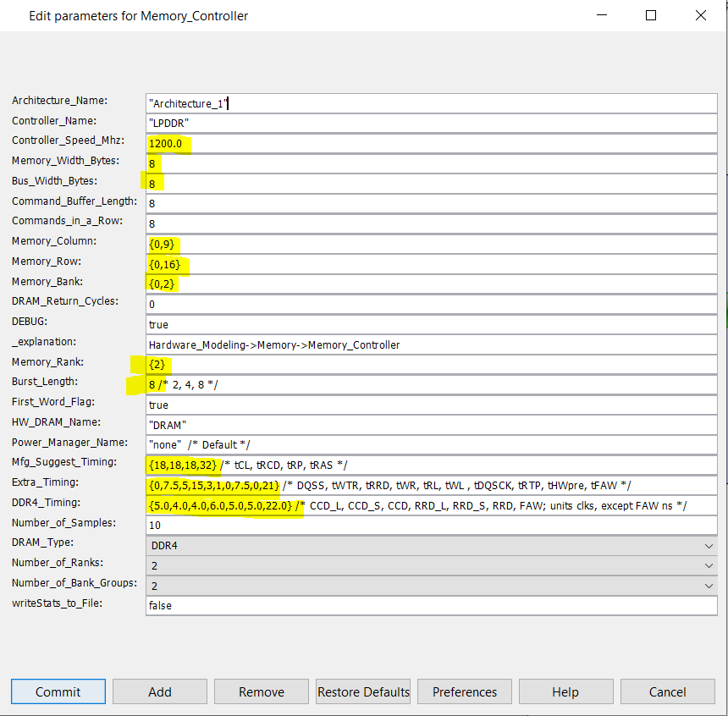Open the DRAM_Type dropdown
The width and height of the screenshot is (728, 716).
432,546
